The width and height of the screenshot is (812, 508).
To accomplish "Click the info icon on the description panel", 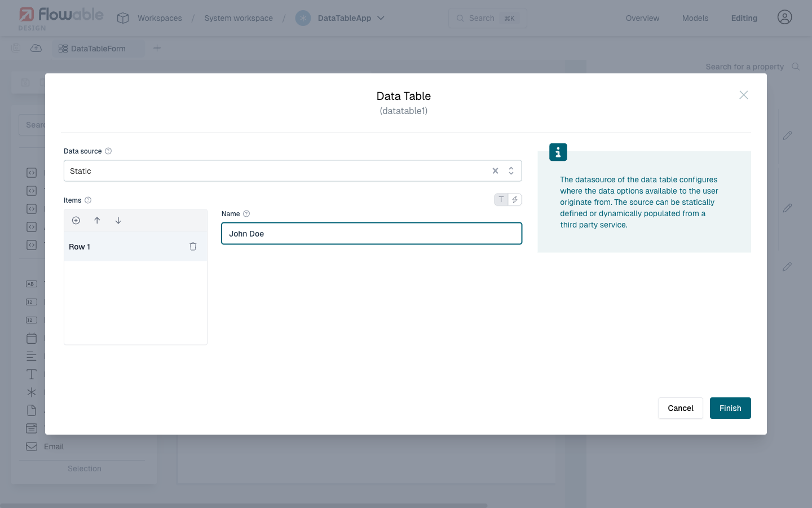I will [x=558, y=152].
